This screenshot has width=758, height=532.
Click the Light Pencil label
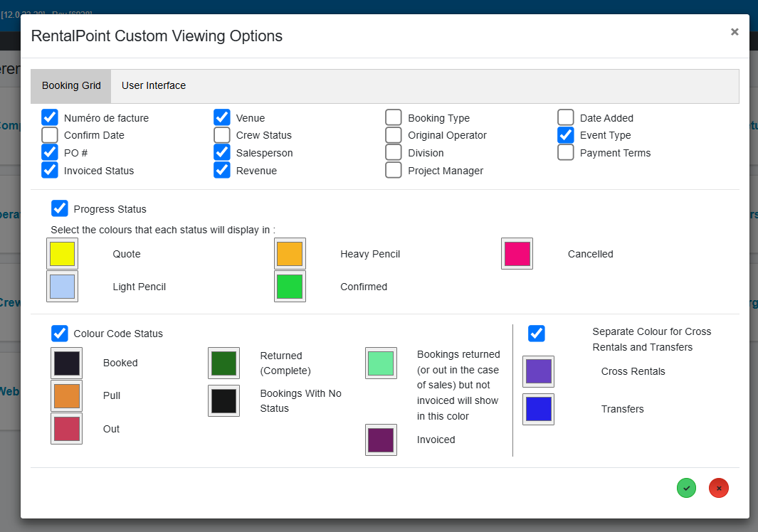140,287
